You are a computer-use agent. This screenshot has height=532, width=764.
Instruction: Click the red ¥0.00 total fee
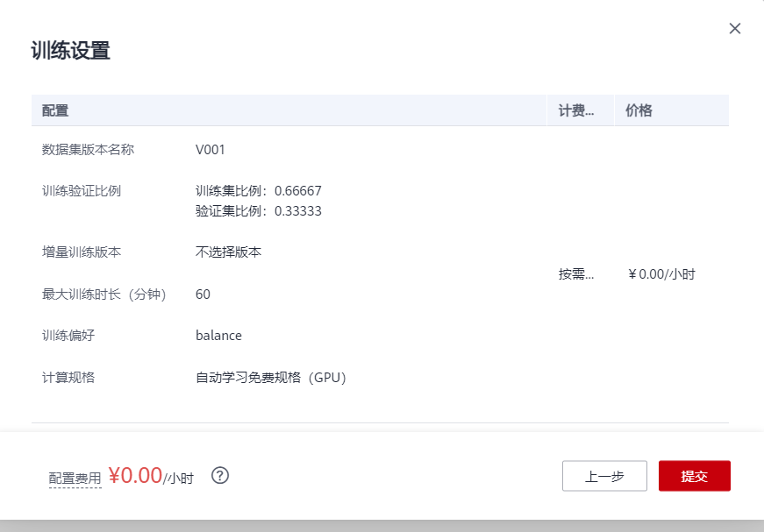(135, 475)
